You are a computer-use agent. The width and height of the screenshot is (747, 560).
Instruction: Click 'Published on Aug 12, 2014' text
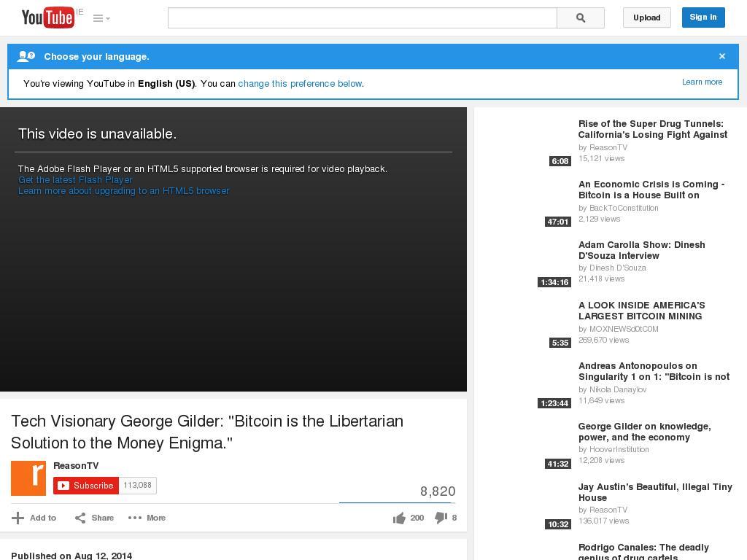point(71,555)
